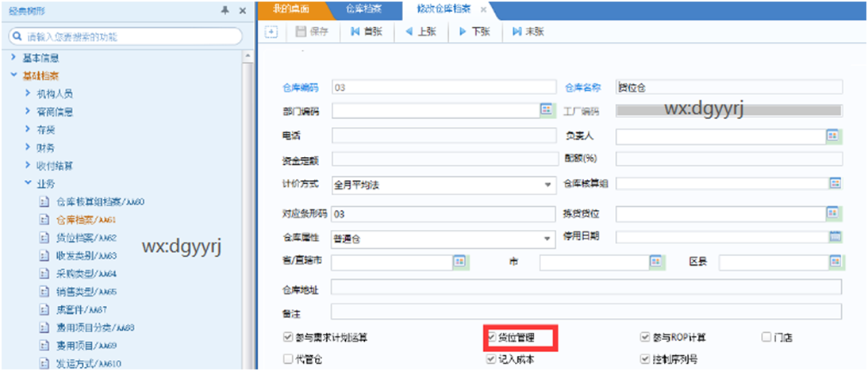Click document icon beside 收发类别

[44, 256]
